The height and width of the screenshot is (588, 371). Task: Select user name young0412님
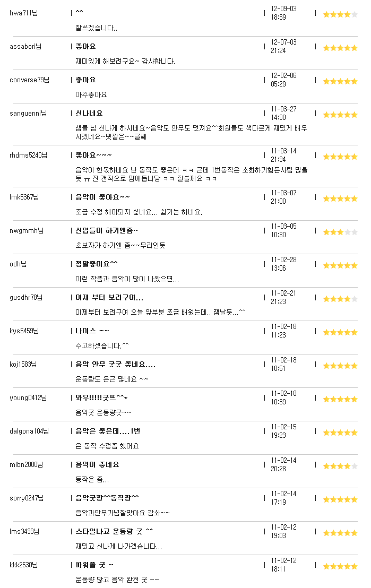[x=28, y=398]
